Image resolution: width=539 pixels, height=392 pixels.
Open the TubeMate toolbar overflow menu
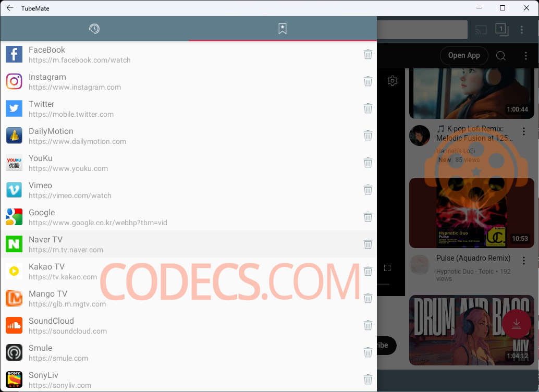521,30
